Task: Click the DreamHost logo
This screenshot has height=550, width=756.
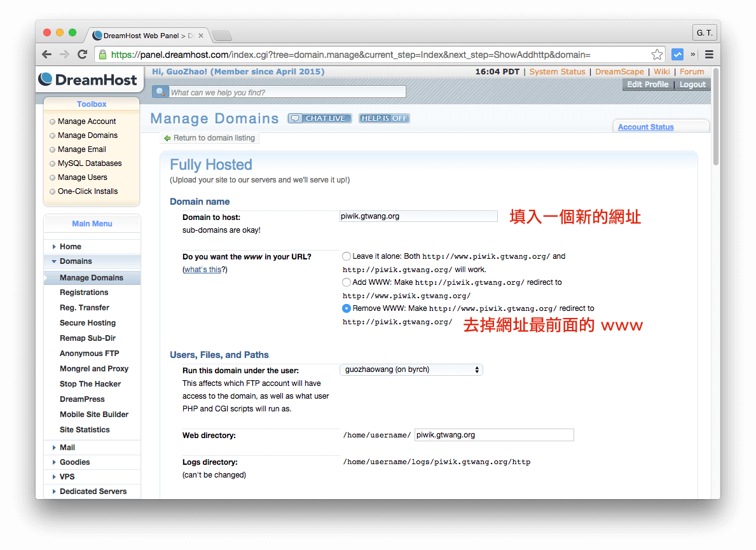Action: pyautogui.click(x=88, y=79)
